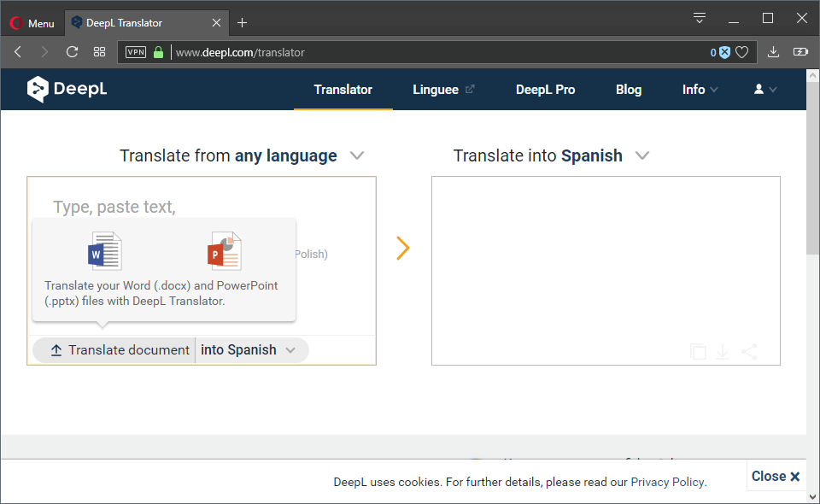Download translation with the download icon
The height and width of the screenshot is (504, 820).
pos(723,352)
